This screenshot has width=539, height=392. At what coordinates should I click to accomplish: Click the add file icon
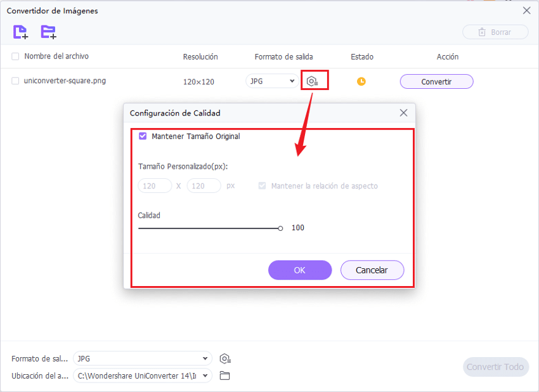20,32
